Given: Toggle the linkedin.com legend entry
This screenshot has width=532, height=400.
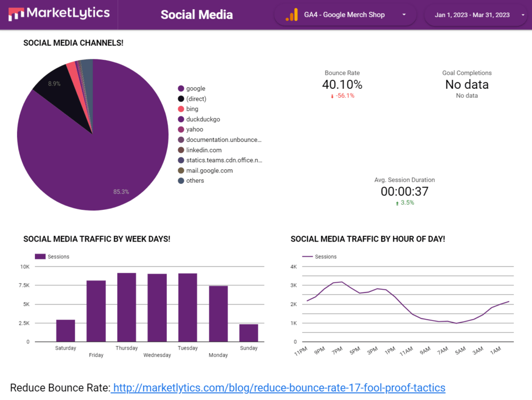Looking at the screenshot, I should (204, 150).
